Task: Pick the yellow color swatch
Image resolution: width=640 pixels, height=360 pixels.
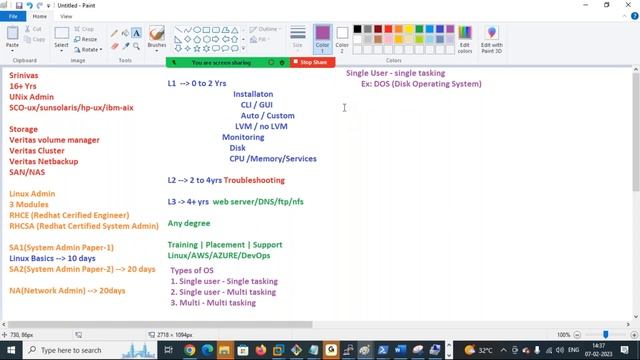Action: pos(409,29)
